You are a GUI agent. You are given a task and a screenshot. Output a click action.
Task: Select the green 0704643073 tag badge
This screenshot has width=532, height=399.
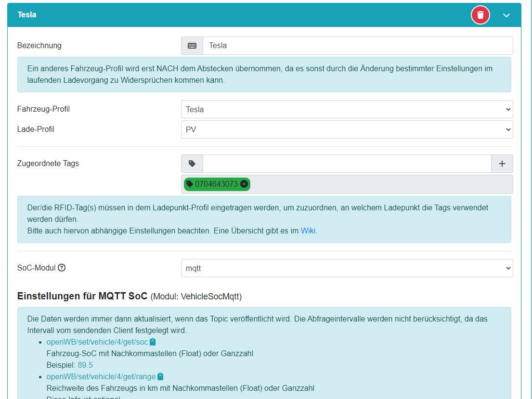click(217, 184)
